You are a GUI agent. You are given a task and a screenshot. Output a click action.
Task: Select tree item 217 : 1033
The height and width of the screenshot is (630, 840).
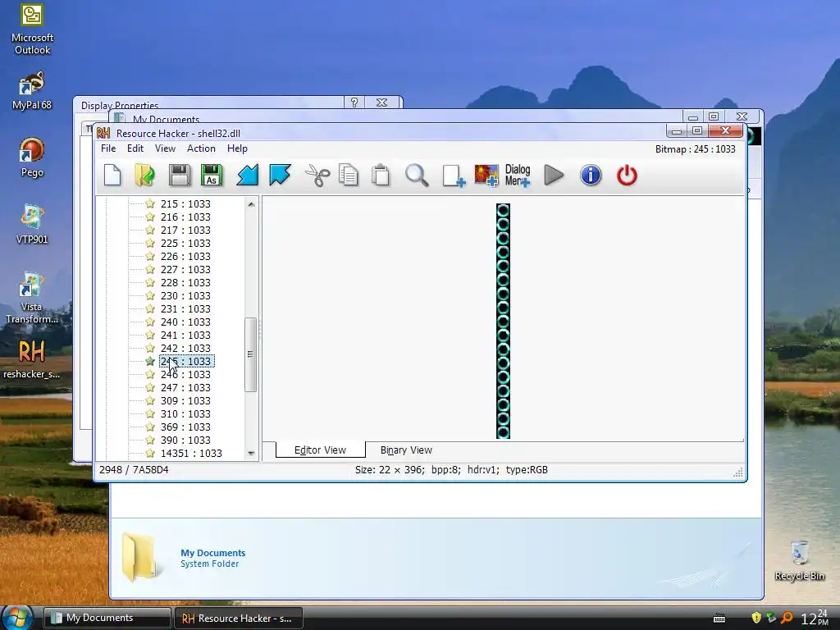pyautogui.click(x=185, y=230)
